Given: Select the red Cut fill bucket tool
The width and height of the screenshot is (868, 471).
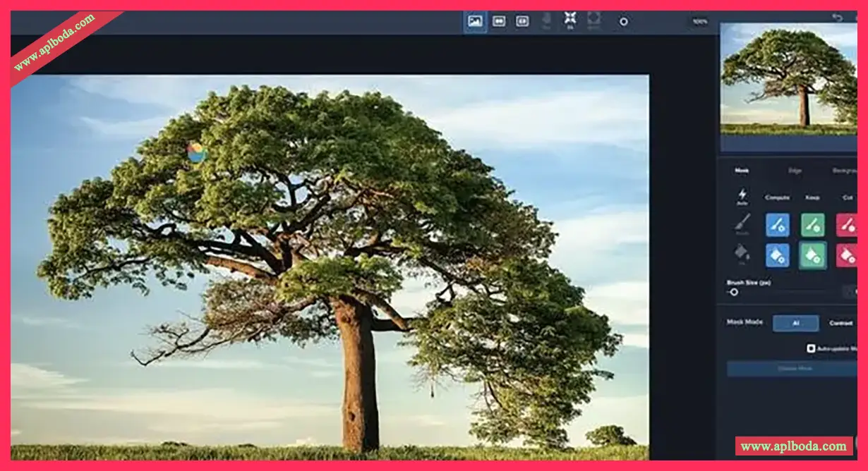Looking at the screenshot, I should [x=847, y=255].
